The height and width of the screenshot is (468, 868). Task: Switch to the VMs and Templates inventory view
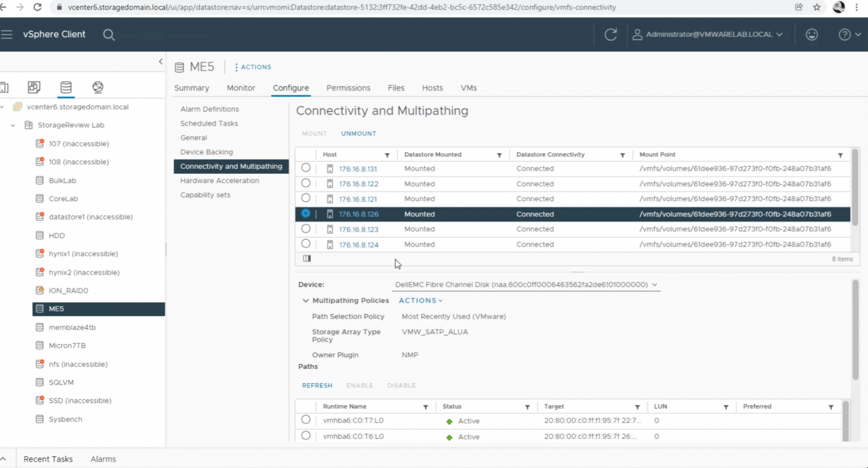(x=34, y=87)
